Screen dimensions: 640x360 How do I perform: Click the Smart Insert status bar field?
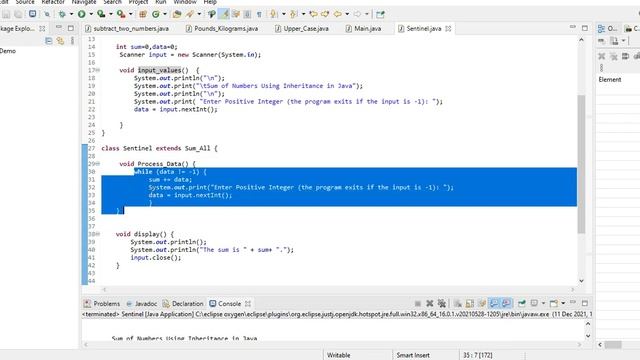coord(413,355)
